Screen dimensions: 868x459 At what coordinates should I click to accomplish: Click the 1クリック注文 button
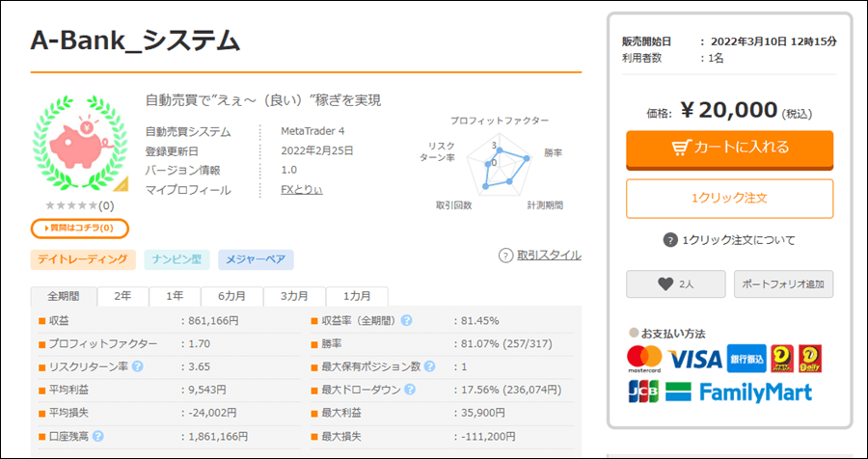pos(730,199)
